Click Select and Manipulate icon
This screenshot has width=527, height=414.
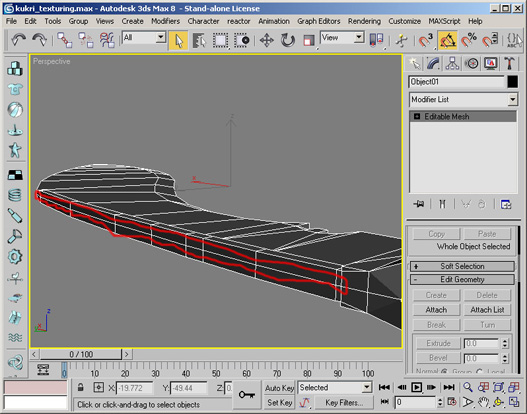(x=401, y=40)
